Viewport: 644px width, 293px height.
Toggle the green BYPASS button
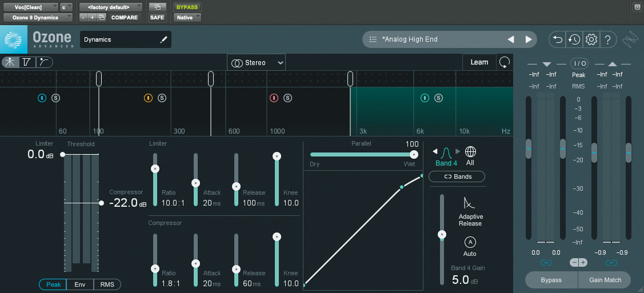tap(187, 7)
